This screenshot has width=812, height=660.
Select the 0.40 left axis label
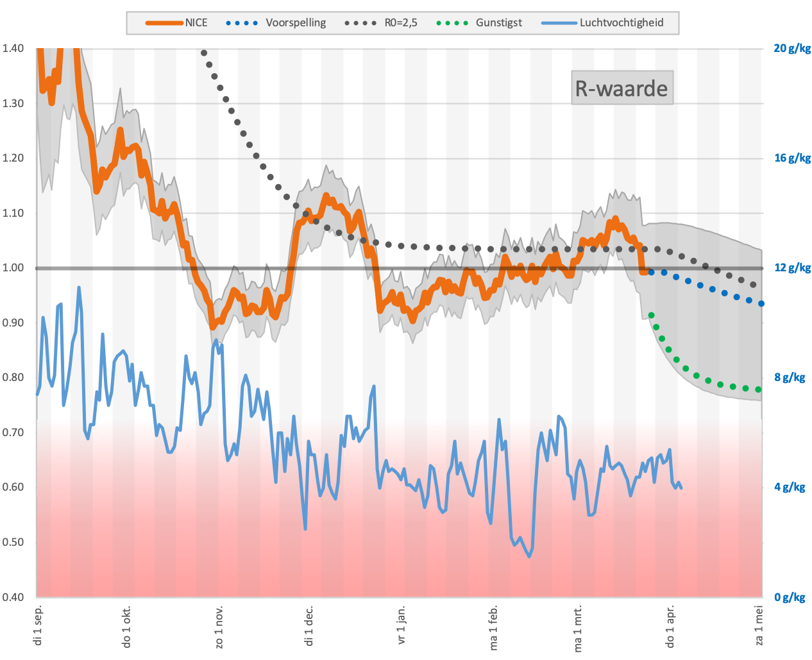13,597
